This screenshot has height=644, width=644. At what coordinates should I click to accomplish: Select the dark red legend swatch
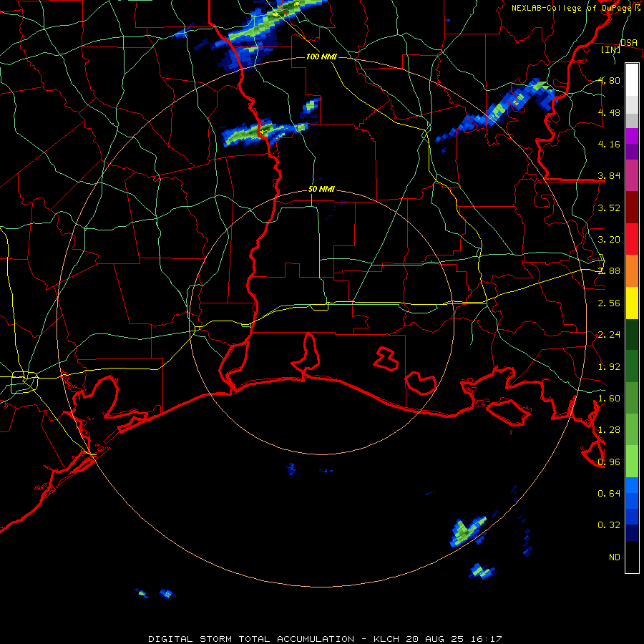click(x=632, y=208)
